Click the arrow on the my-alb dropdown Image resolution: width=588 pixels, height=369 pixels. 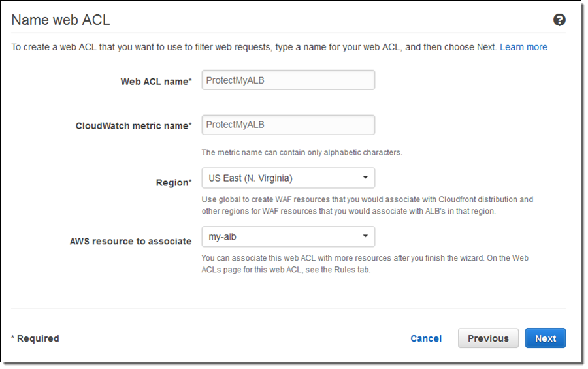coord(365,236)
